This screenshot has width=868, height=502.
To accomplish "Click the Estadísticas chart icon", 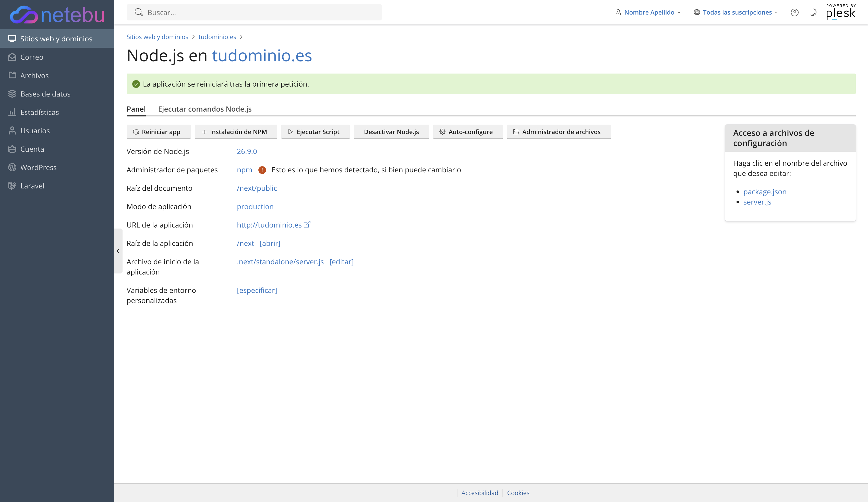I will [13, 112].
